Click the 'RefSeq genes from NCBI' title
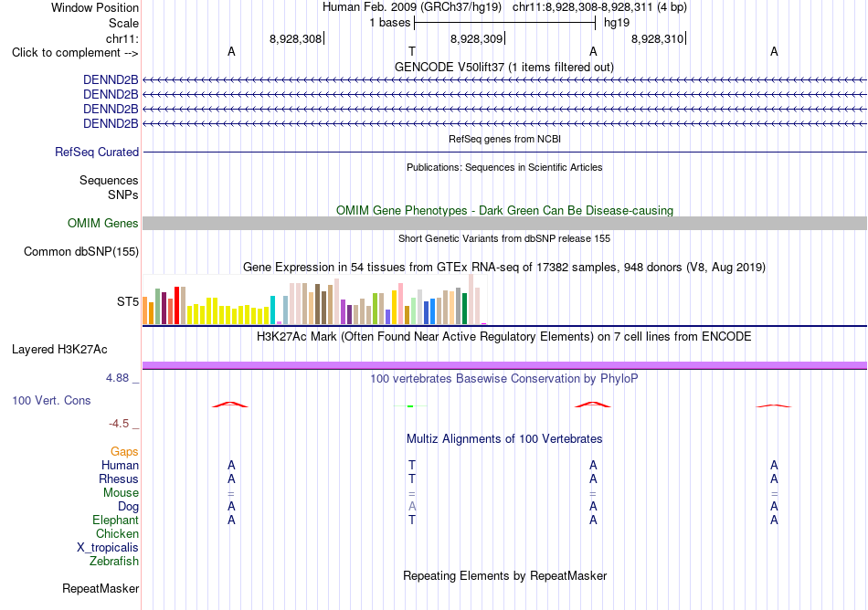This screenshot has height=610, width=868. (504, 139)
